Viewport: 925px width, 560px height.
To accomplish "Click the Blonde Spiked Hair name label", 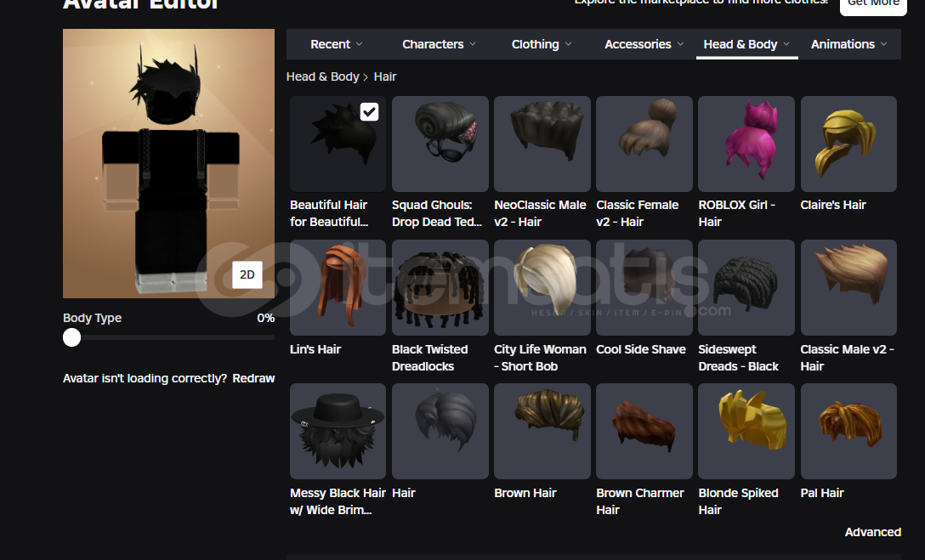I will (738, 501).
